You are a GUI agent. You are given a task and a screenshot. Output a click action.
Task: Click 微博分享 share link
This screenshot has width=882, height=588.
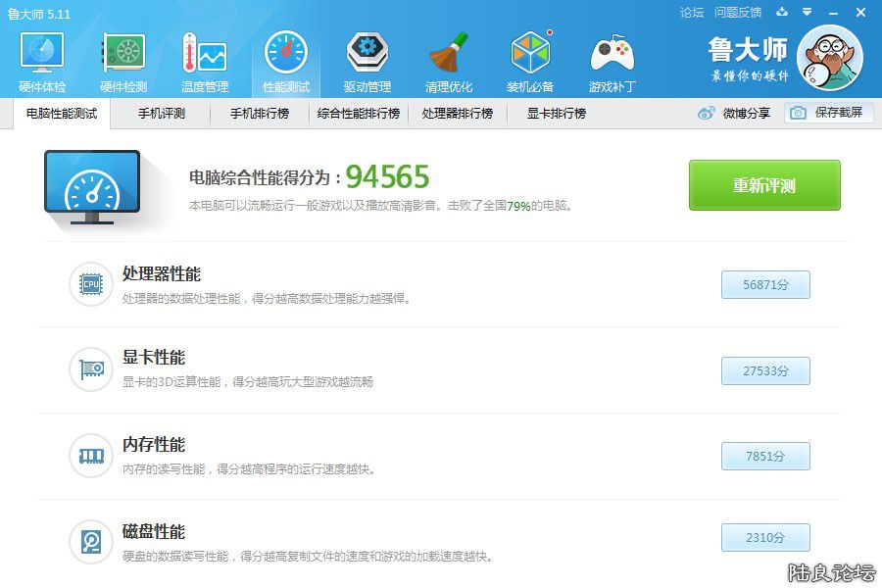[x=734, y=114]
